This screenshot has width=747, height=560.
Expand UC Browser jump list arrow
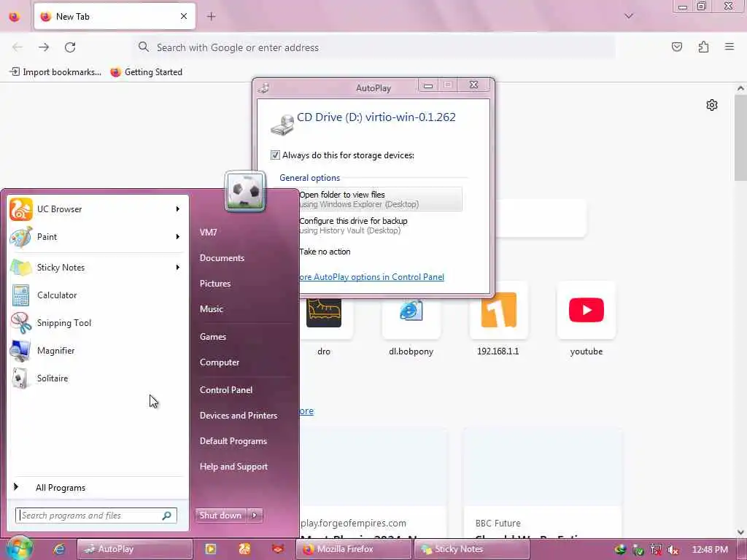pos(178,209)
